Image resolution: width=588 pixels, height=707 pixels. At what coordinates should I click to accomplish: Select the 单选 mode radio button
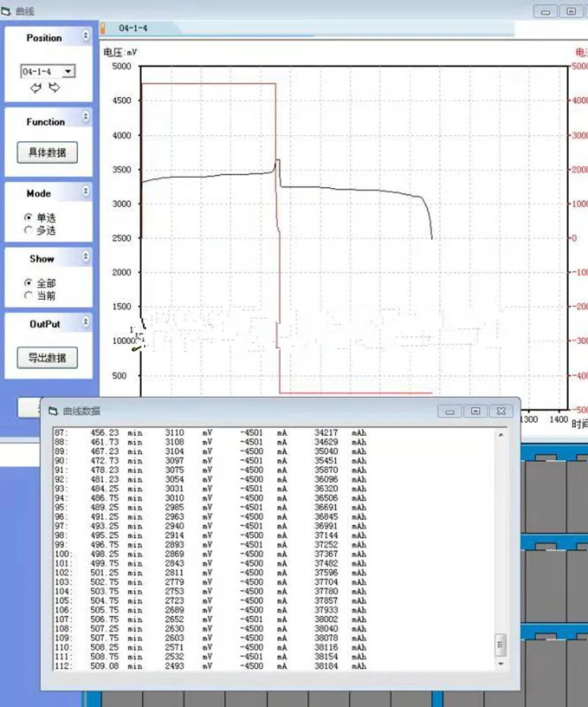coord(29,218)
